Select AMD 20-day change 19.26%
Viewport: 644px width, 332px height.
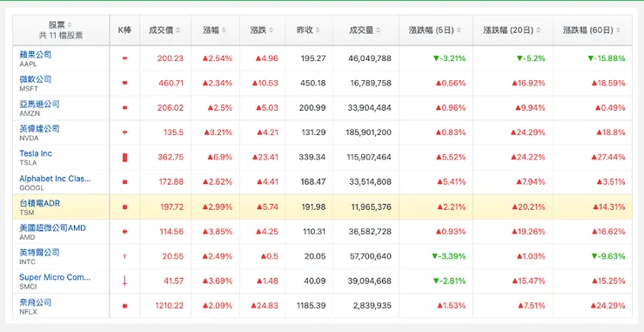point(528,232)
